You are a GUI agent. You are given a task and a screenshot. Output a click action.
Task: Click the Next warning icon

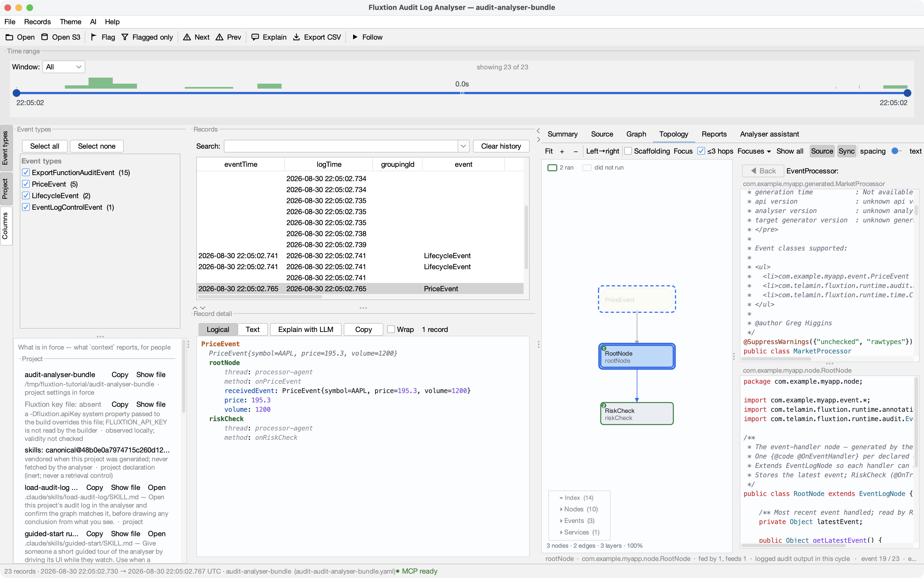coord(187,37)
